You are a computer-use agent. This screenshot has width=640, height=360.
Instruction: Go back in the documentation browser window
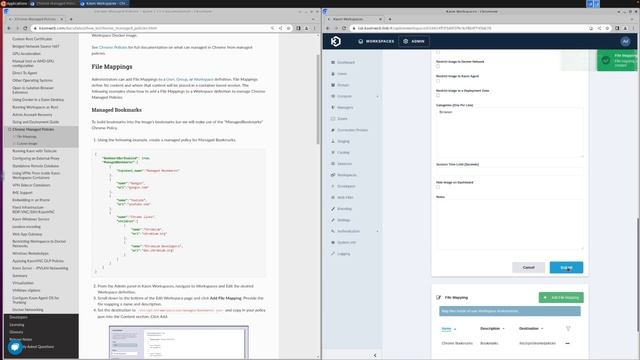pyautogui.click(x=9, y=28)
